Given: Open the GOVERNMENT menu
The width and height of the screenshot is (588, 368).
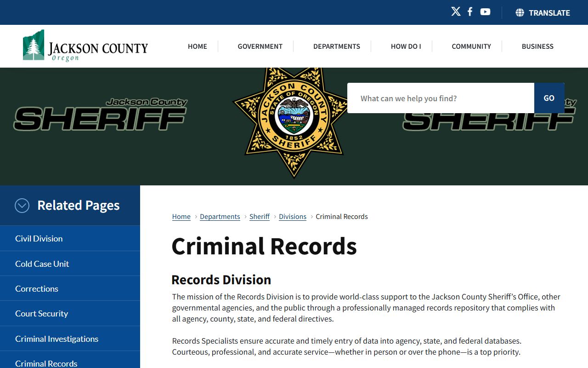Looking at the screenshot, I should 260,46.
